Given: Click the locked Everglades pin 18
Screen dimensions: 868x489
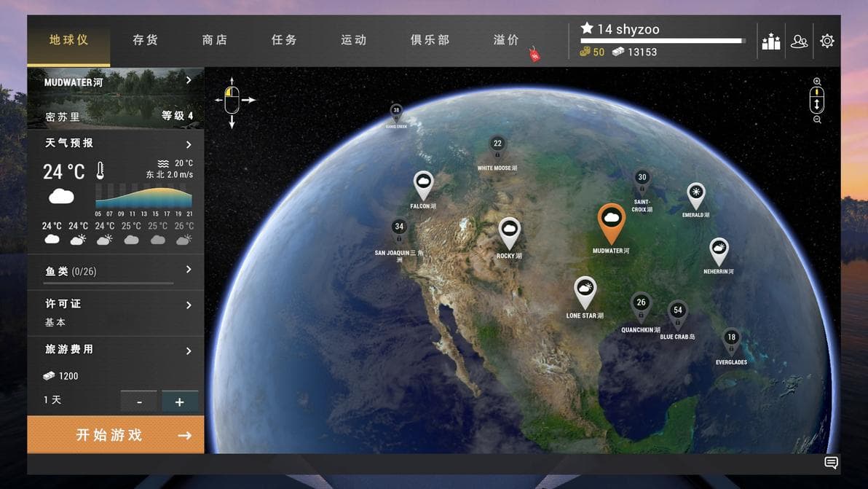Looking at the screenshot, I should [731, 341].
